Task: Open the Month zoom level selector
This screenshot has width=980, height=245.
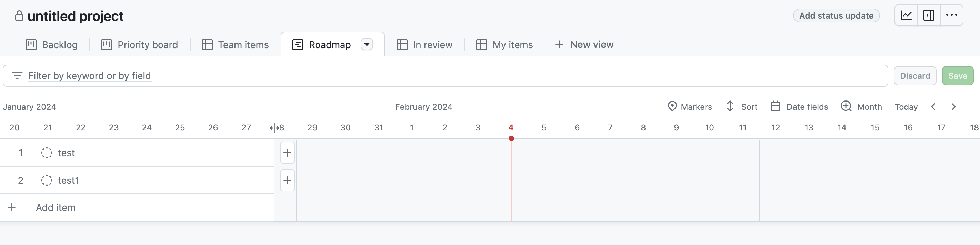Action: pyautogui.click(x=846, y=107)
